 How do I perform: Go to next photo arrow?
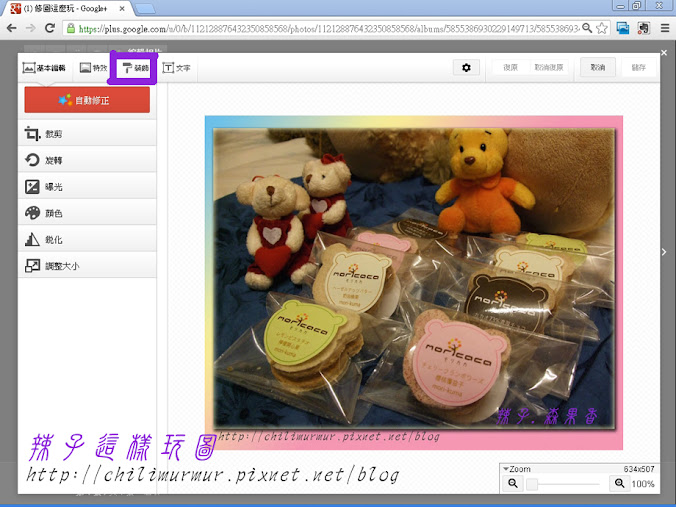(664, 252)
